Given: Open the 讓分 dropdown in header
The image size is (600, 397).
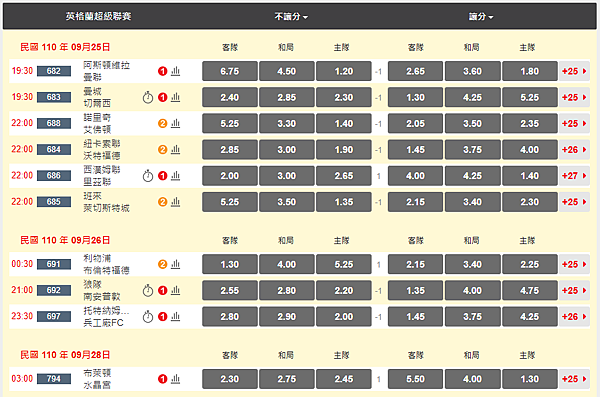Looking at the screenshot, I should (x=481, y=16).
